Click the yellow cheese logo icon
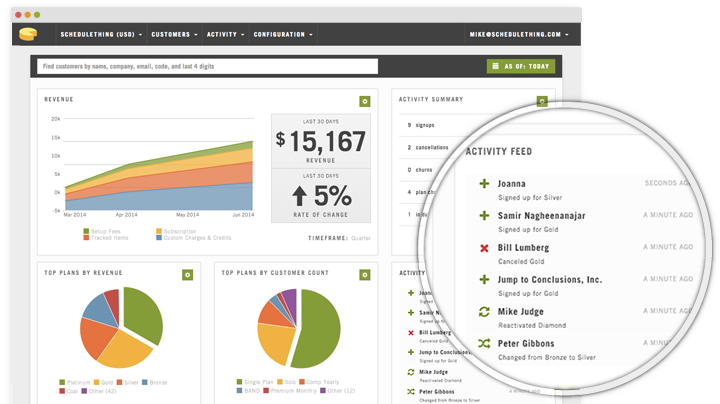The width and height of the screenshot is (720, 404). click(x=28, y=34)
